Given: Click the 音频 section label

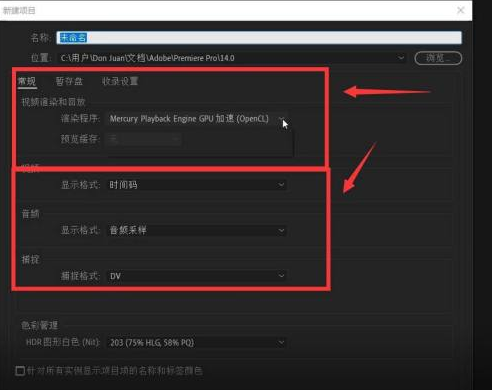Looking at the screenshot, I should tap(30, 214).
